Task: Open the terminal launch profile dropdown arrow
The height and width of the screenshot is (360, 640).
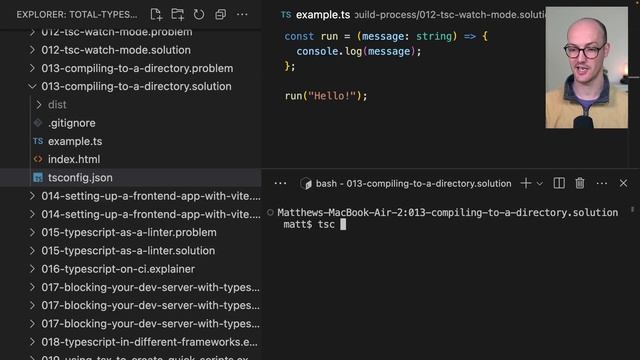Action: 540,184
